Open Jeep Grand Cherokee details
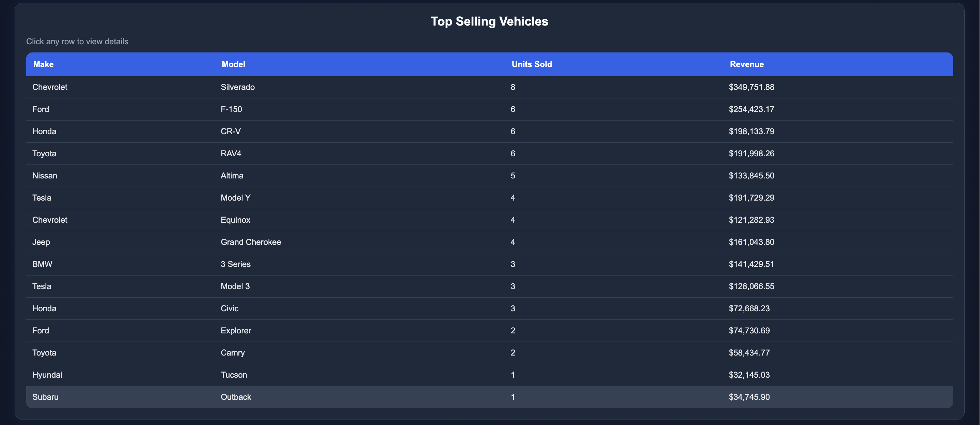 (489, 242)
